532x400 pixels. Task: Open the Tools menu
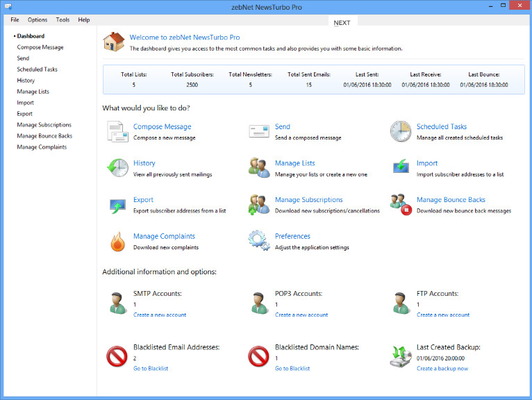point(63,19)
